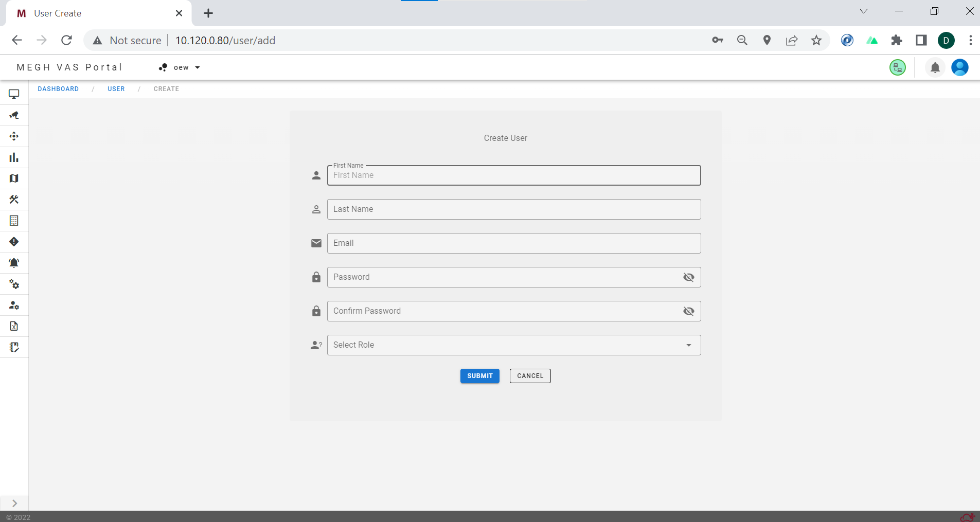The width and height of the screenshot is (980, 522).
Task: Expand the sidebar with the bottom chevron
Action: pos(14,503)
